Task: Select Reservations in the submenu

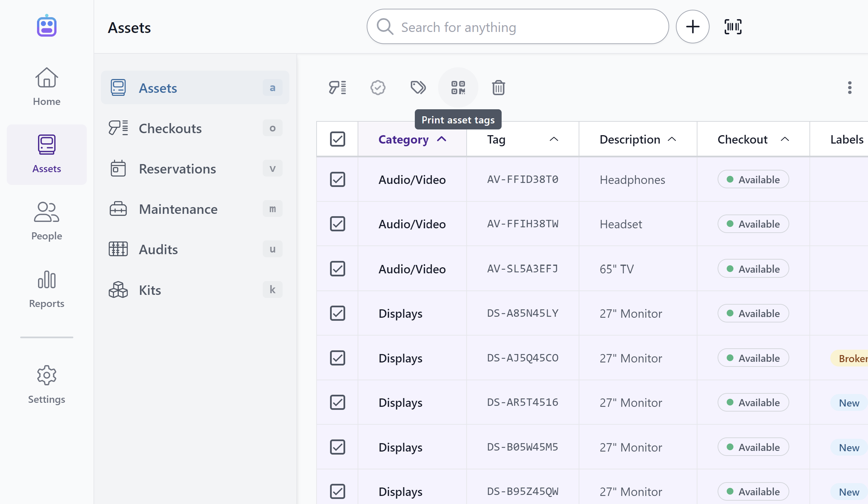Action: tap(195, 168)
